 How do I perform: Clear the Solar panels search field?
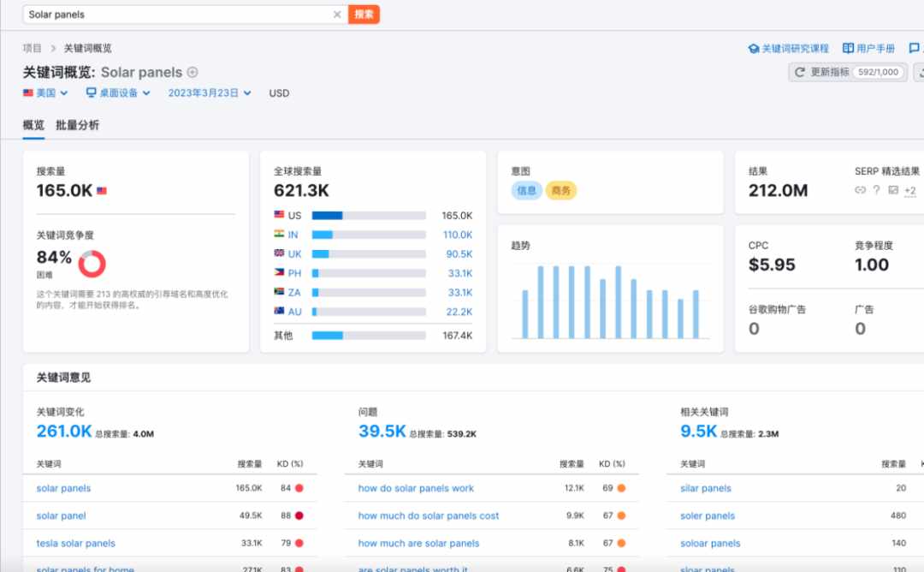click(x=337, y=15)
